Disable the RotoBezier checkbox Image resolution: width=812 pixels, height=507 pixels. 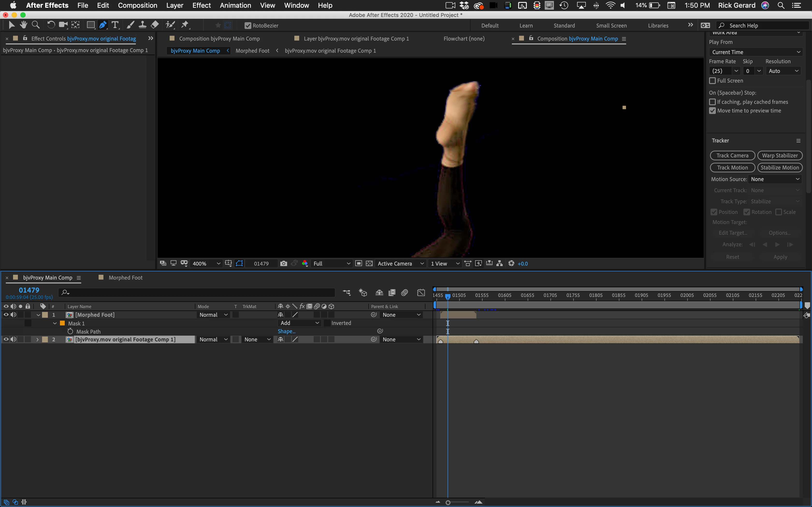(248, 26)
